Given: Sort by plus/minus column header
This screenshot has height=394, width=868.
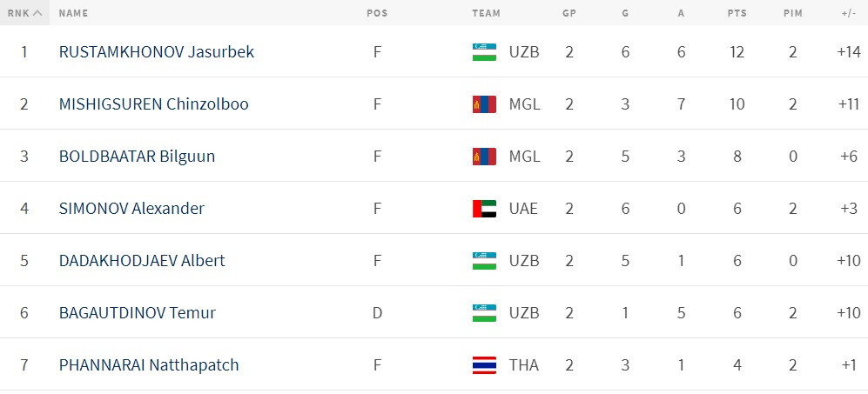Looking at the screenshot, I should click(848, 13).
